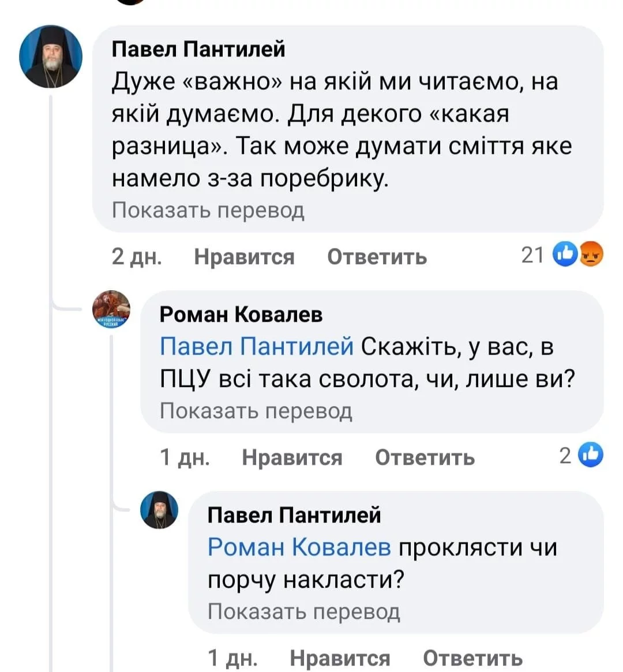Like the last reply by Павел Пантилей
623x672 pixels.
click(340, 658)
